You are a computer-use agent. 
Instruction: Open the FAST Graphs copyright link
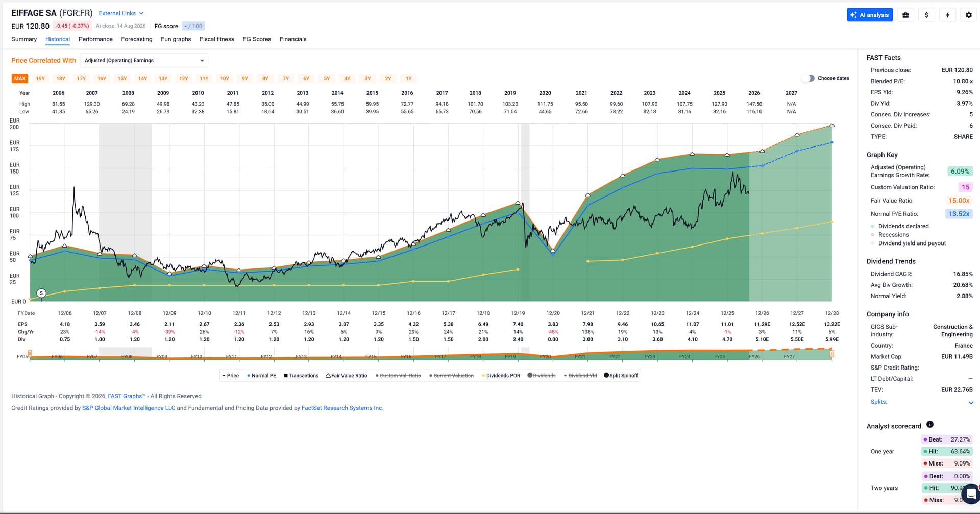tap(127, 396)
